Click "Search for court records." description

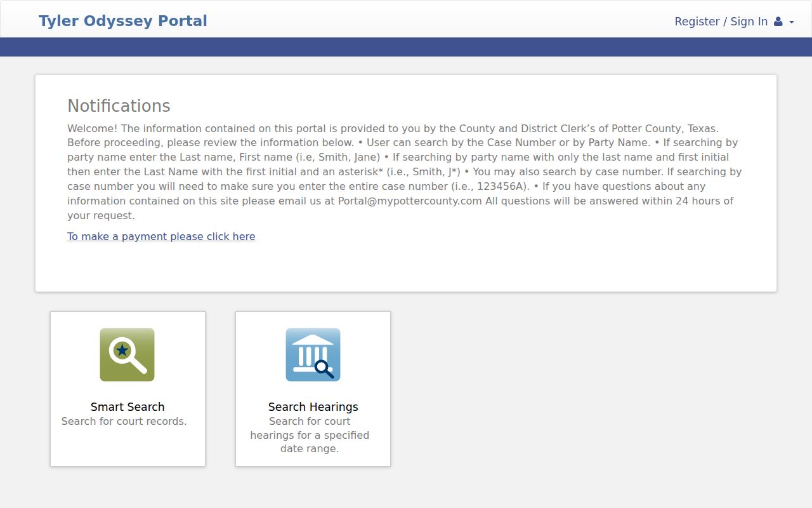[124, 421]
